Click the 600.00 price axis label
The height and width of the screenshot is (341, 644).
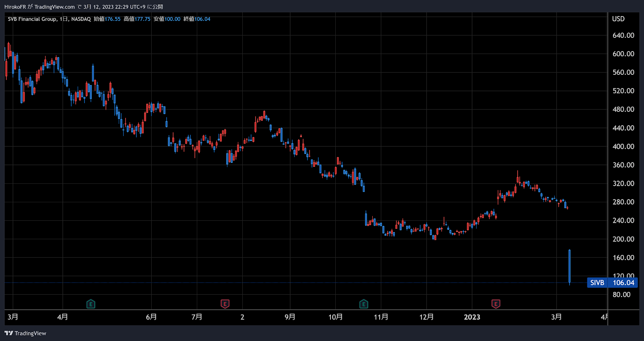click(x=623, y=54)
